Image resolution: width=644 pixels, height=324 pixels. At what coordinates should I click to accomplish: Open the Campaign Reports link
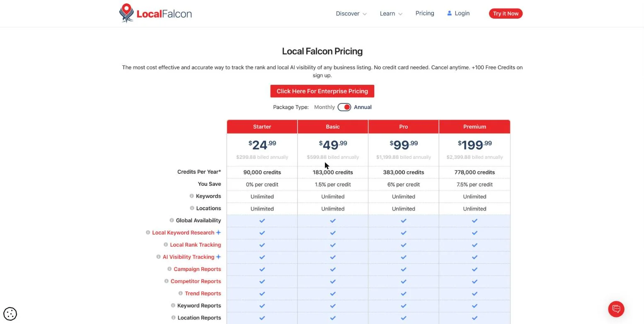(197, 269)
